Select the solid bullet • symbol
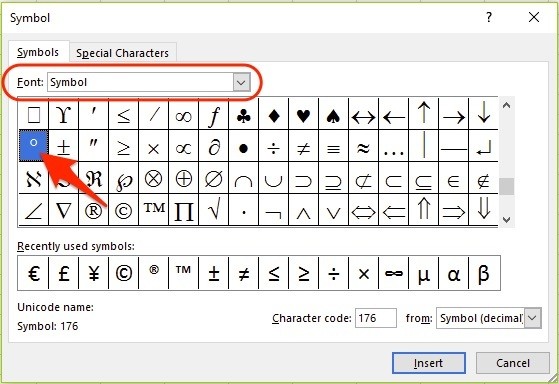The image size is (559, 384). coord(243,145)
